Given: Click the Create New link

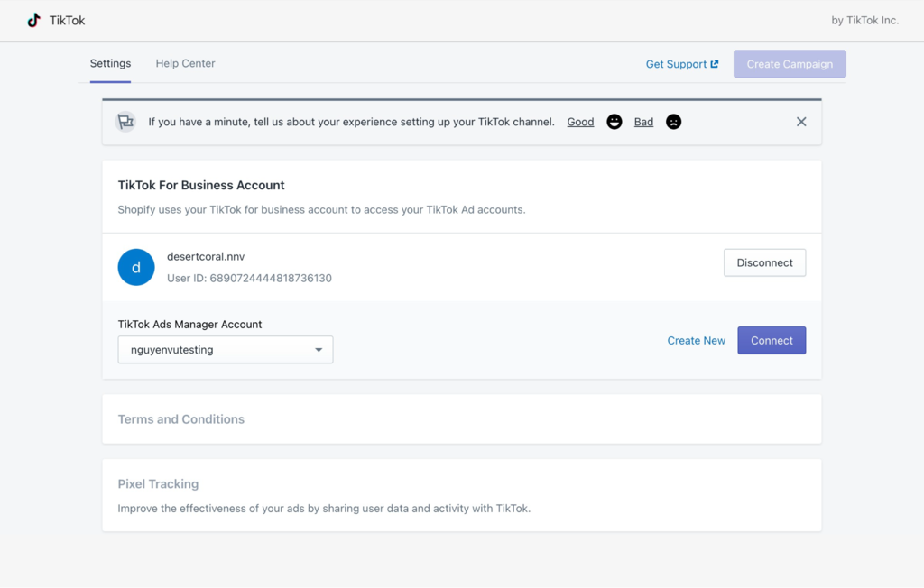Looking at the screenshot, I should click(x=696, y=341).
